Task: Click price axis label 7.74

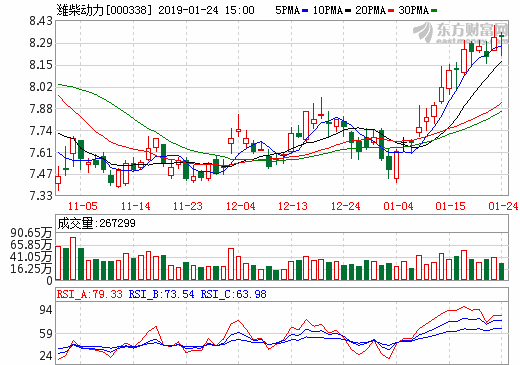Action: (x=41, y=131)
